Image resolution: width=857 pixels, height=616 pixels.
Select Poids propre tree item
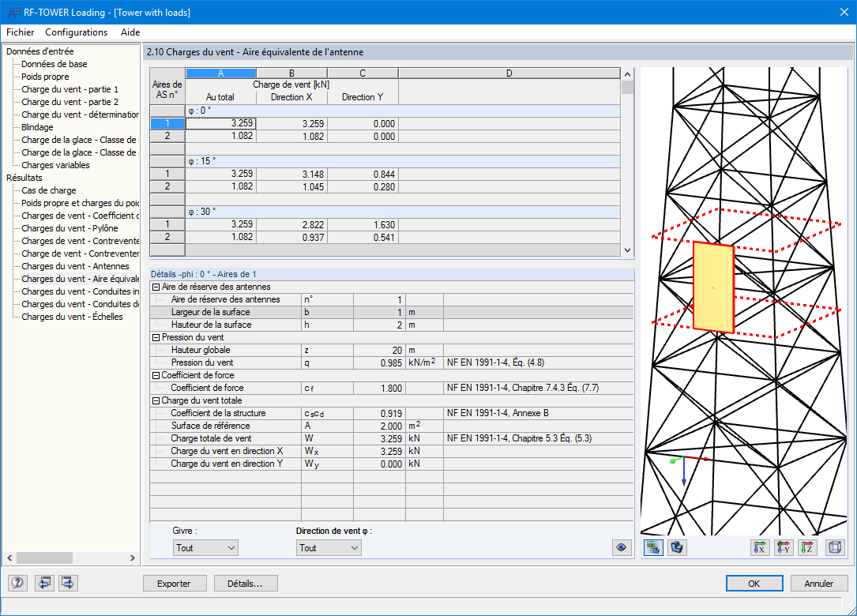[45, 77]
